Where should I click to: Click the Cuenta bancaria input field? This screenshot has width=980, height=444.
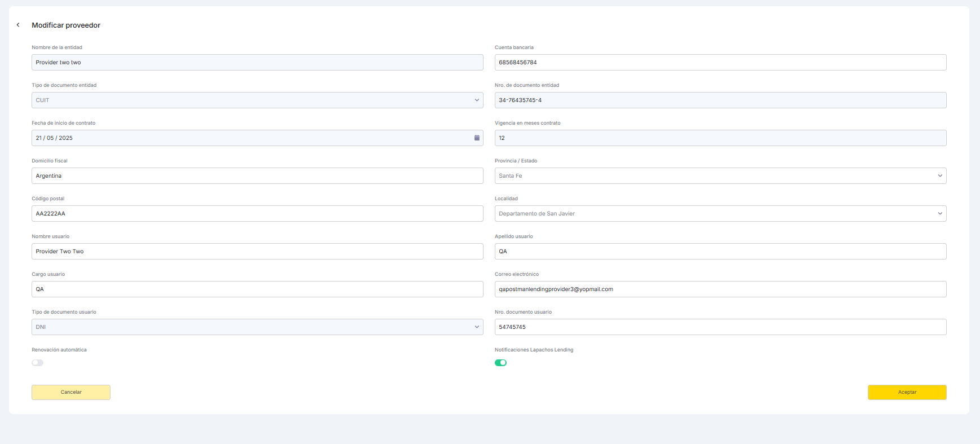pyautogui.click(x=720, y=63)
